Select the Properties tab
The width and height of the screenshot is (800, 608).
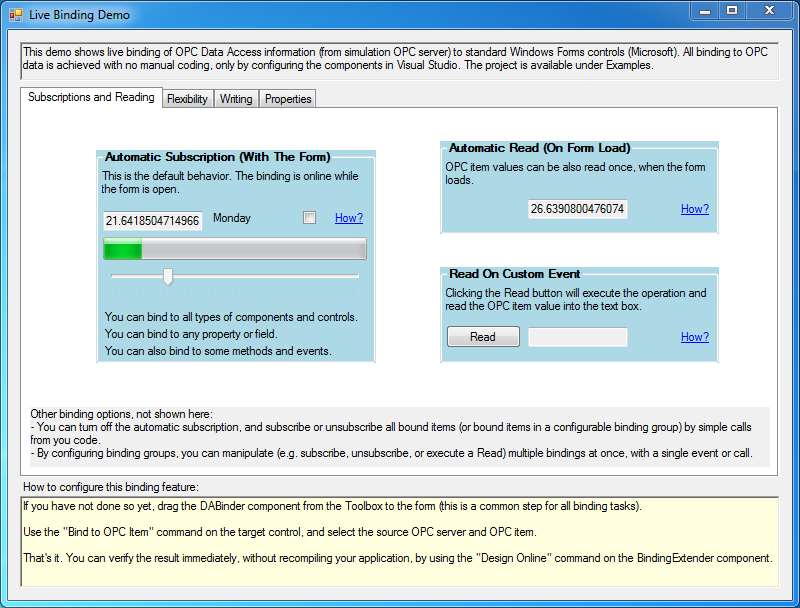click(288, 99)
